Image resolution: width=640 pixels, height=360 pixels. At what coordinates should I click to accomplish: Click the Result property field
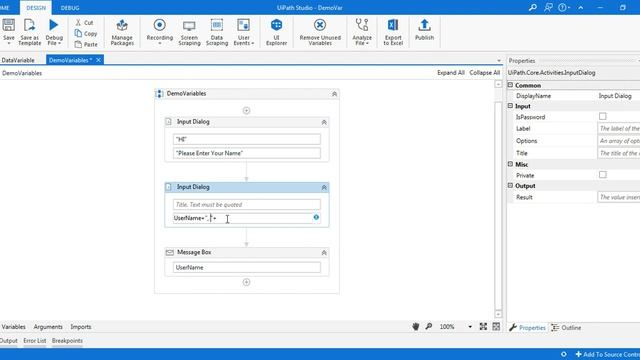618,197
